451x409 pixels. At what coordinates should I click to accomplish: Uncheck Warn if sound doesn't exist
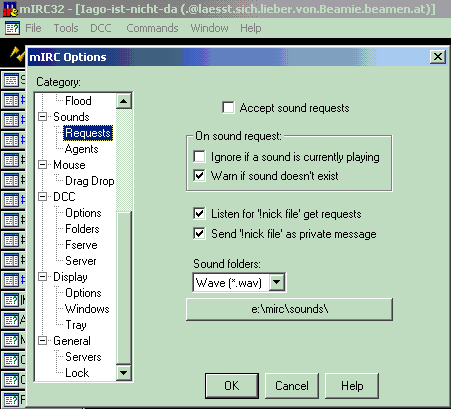tap(199, 175)
